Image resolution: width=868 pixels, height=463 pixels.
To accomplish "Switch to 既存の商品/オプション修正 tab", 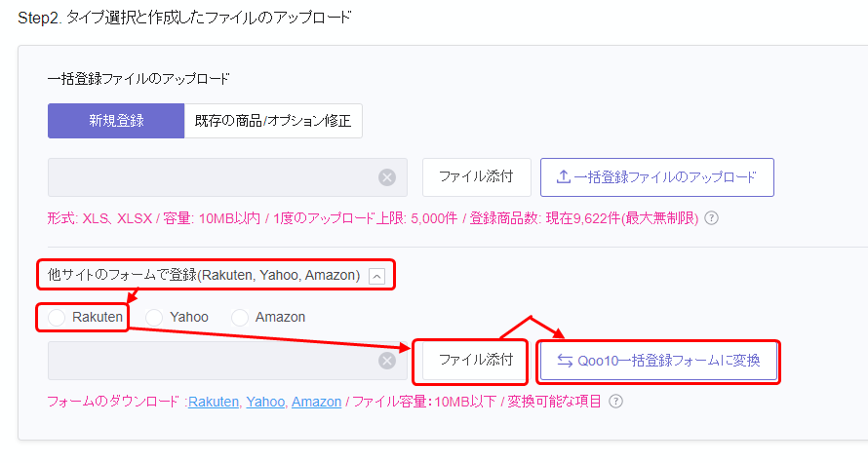I will [273, 121].
